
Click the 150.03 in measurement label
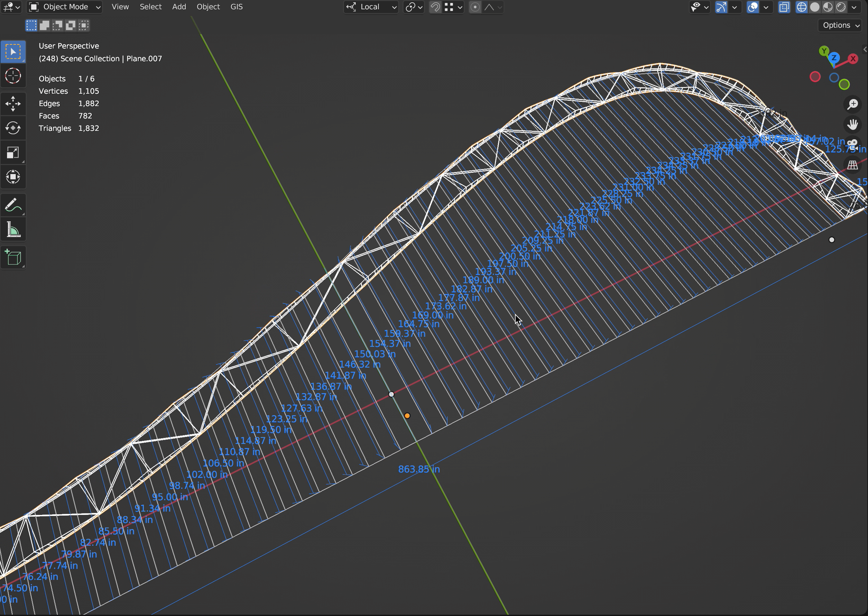click(375, 354)
